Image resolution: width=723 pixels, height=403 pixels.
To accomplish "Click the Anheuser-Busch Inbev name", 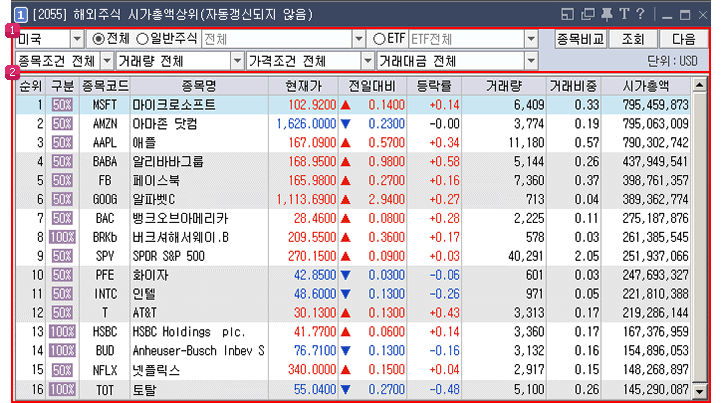I will coord(198,350).
